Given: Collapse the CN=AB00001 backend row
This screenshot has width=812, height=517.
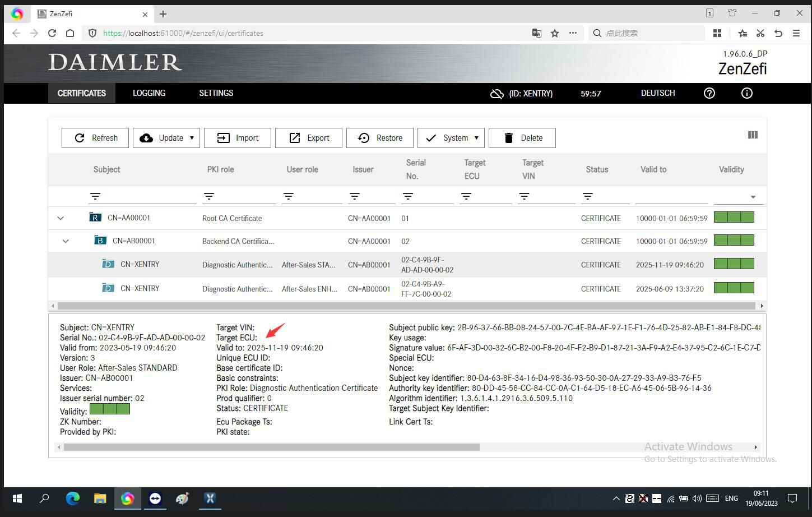Looking at the screenshot, I should (66, 241).
